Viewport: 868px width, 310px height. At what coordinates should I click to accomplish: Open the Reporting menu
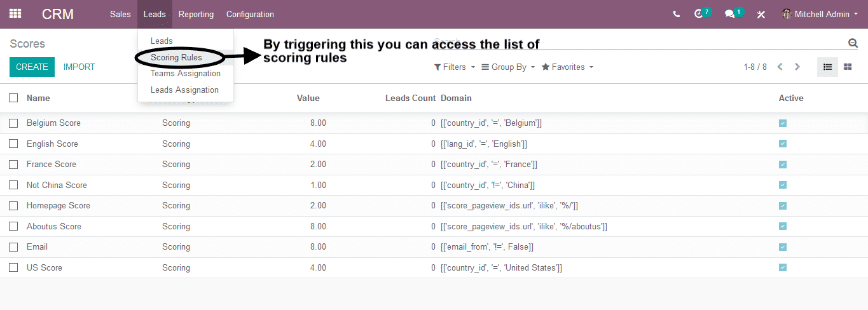[196, 14]
